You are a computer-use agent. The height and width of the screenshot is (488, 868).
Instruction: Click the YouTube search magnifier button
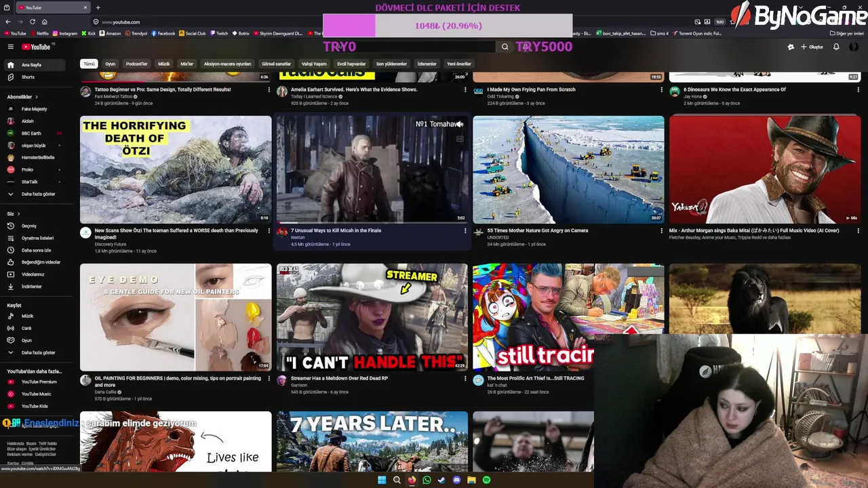(505, 47)
